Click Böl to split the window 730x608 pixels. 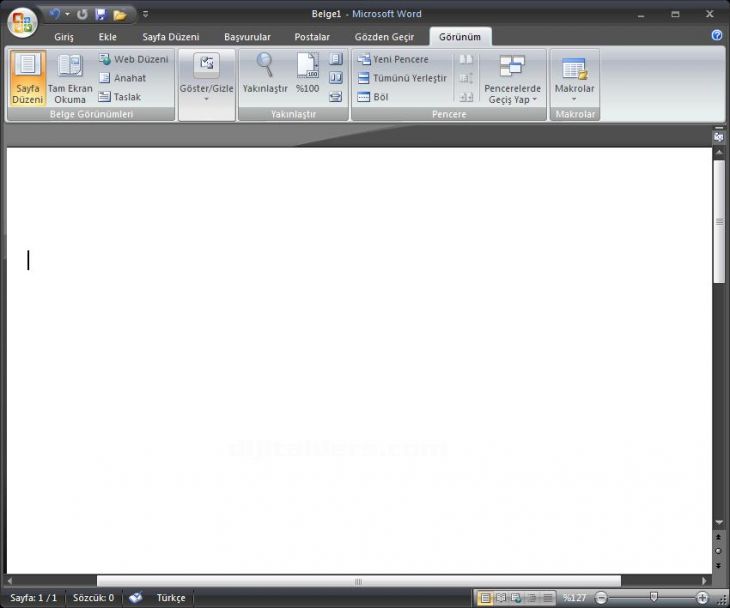pyautogui.click(x=373, y=97)
